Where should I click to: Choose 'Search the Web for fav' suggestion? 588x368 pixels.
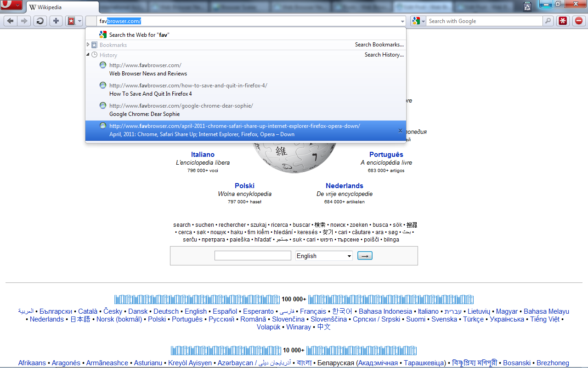[139, 34]
